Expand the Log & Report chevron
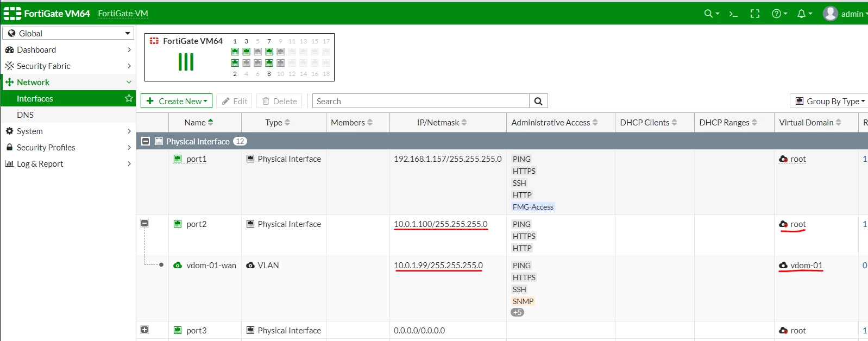 129,164
